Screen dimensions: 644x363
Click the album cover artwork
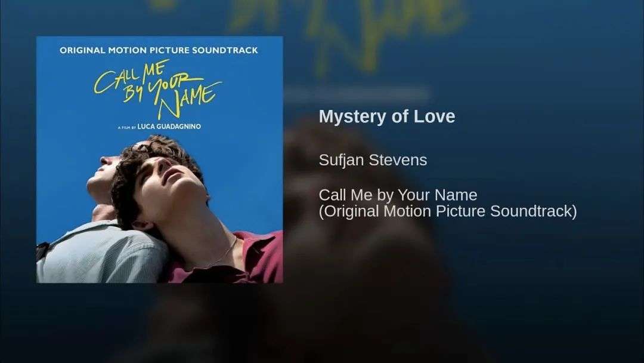point(159,159)
